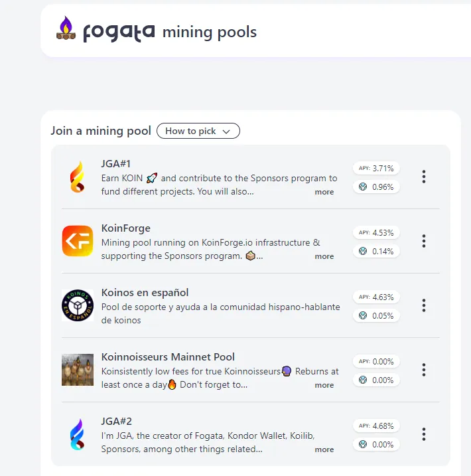The image size is (471, 476).
Task: Expand JGA#1 description with more link
Action: [x=324, y=192]
